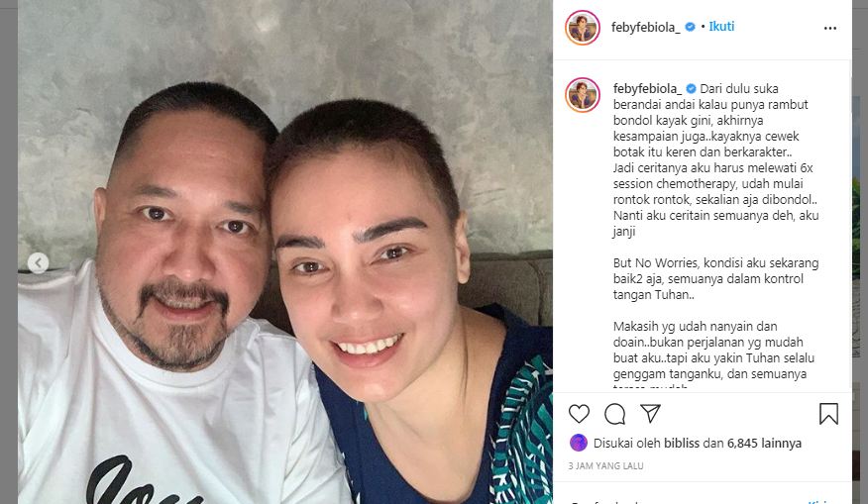Share post using paper plane icon
Viewport: 868px width, 504px height.
point(650,413)
